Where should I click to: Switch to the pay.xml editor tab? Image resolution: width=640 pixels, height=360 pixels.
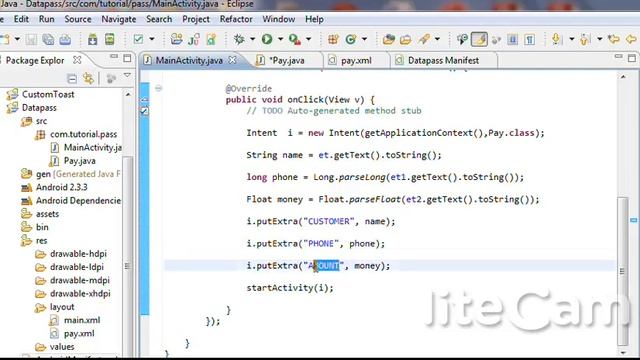[x=356, y=60]
